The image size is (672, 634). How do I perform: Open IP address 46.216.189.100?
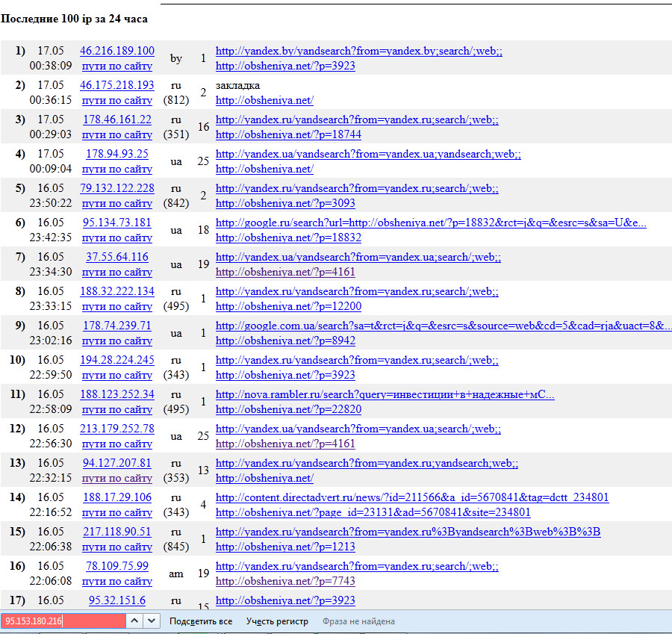point(117,51)
